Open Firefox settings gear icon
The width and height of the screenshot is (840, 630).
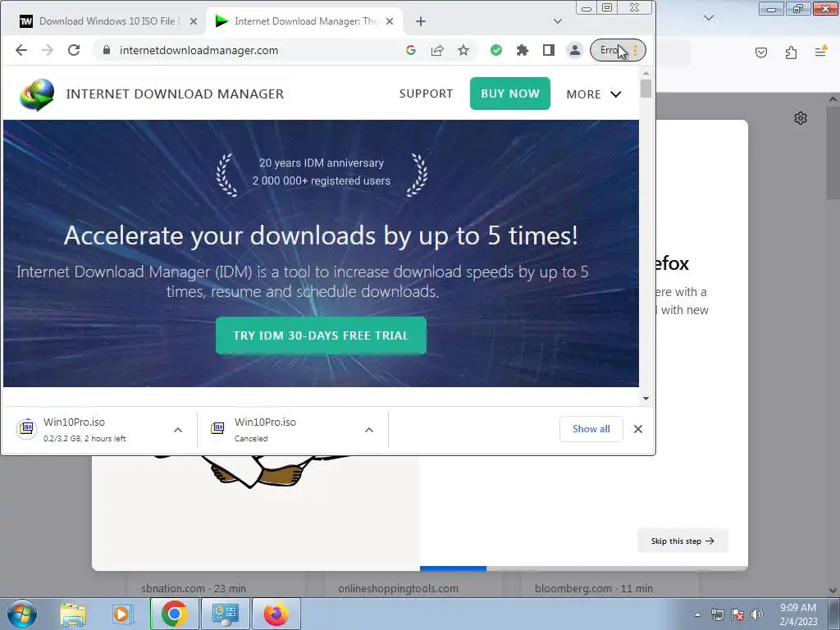pos(801,118)
